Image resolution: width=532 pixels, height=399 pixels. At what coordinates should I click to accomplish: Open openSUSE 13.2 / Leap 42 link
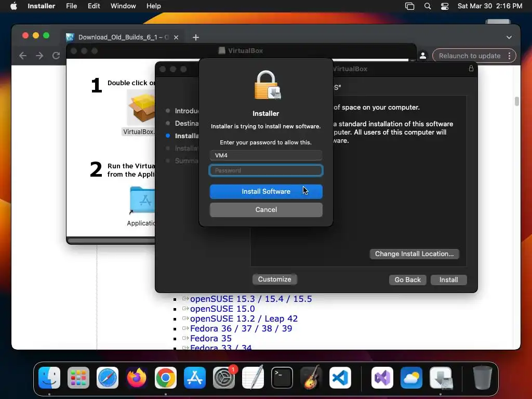click(x=244, y=318)
